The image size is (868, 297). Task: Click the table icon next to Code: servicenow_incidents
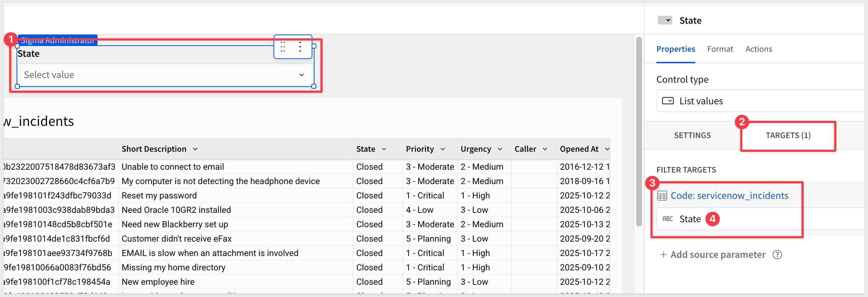tap(662, 196)
